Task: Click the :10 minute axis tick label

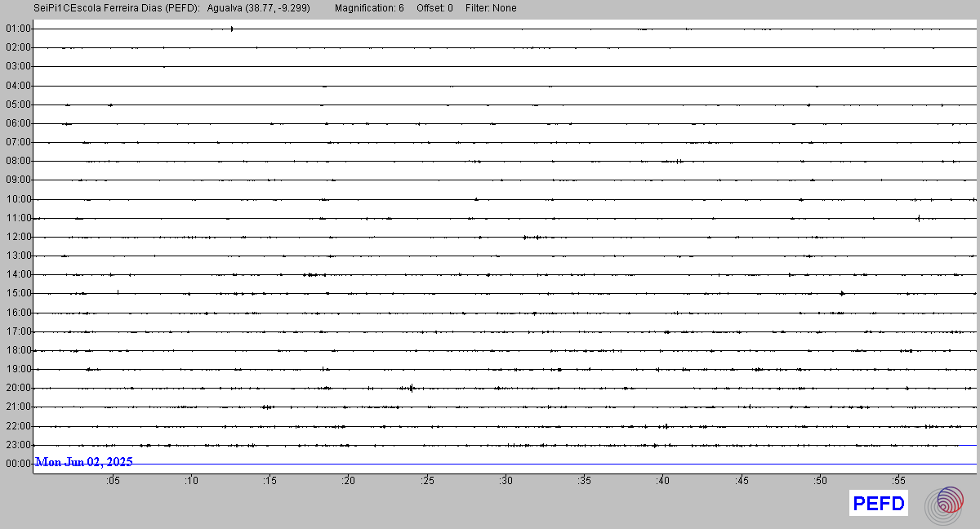Action: 191,481
